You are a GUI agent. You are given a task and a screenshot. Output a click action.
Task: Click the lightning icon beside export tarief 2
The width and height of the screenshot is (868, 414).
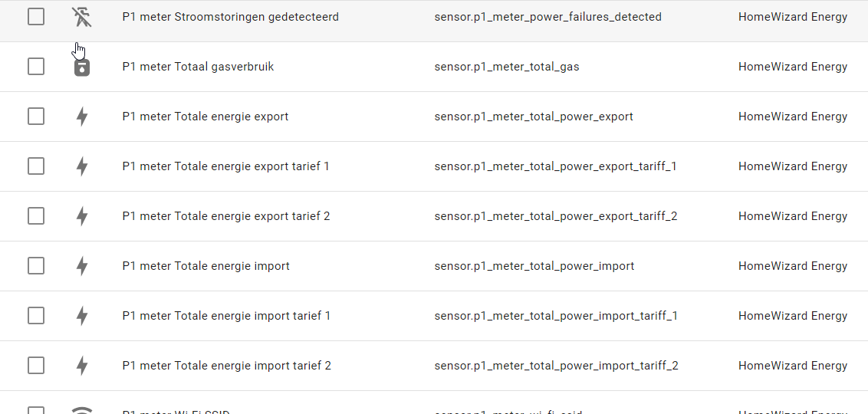[x=82, y=216]
